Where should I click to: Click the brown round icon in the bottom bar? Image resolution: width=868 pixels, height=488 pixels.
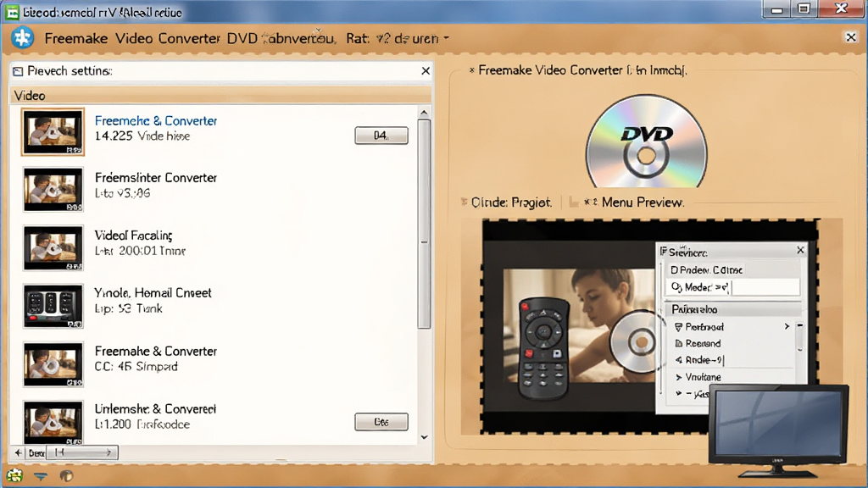click(x=66, y=475)
